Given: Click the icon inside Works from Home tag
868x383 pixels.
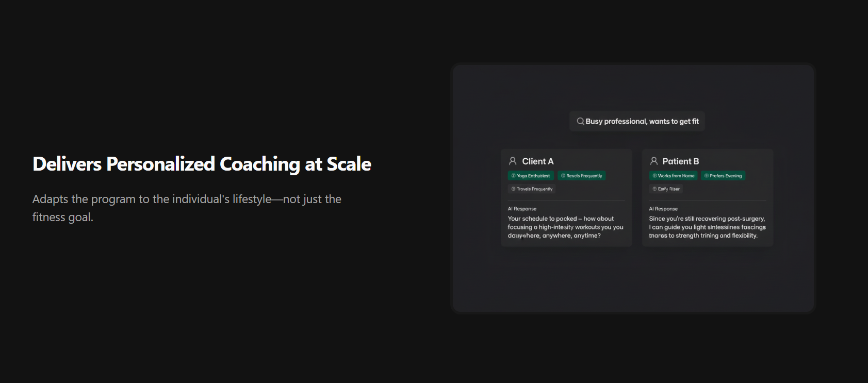Looking at the screenshot, I should click(654, 176).
